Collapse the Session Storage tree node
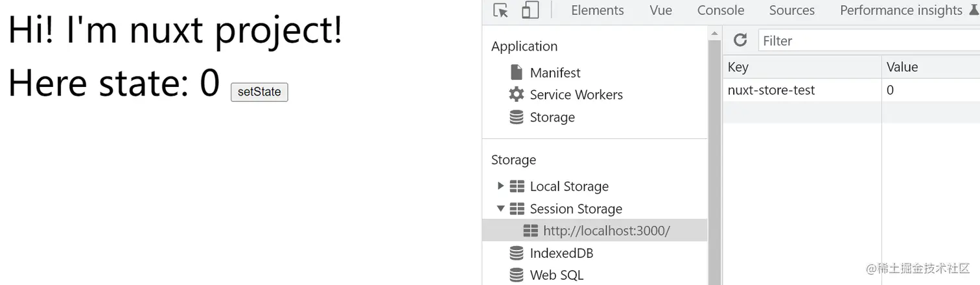This screenshot has height=285, width=980. tap(500, 209)
